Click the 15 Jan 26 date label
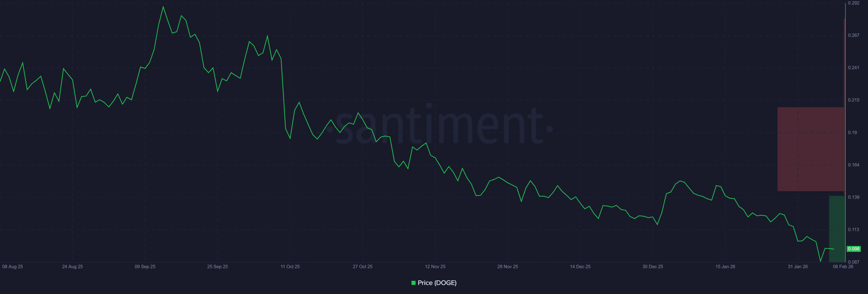Screen dimensions: 868x294 pyautogui.click(x=725, y=267)
